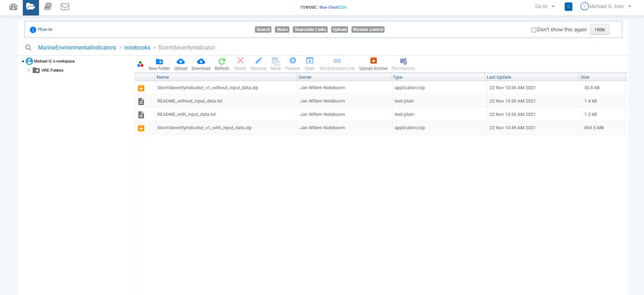Click the blue notifications counter badge
The width and height of the screenshot is (644, 295).
pos(568,6)
